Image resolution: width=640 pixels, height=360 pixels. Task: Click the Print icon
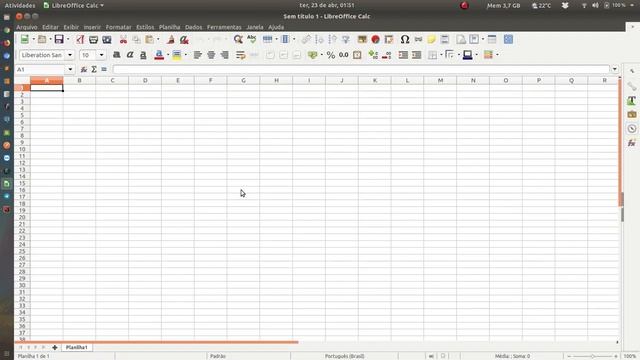click(x=93, y=39)
